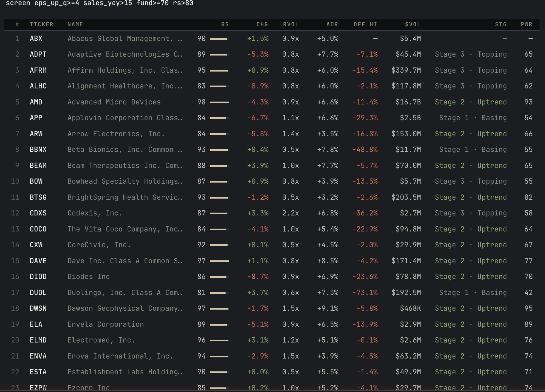Click the name Envela Corporation
This screenshot has height=392, width=545.
tap(106, 324)
